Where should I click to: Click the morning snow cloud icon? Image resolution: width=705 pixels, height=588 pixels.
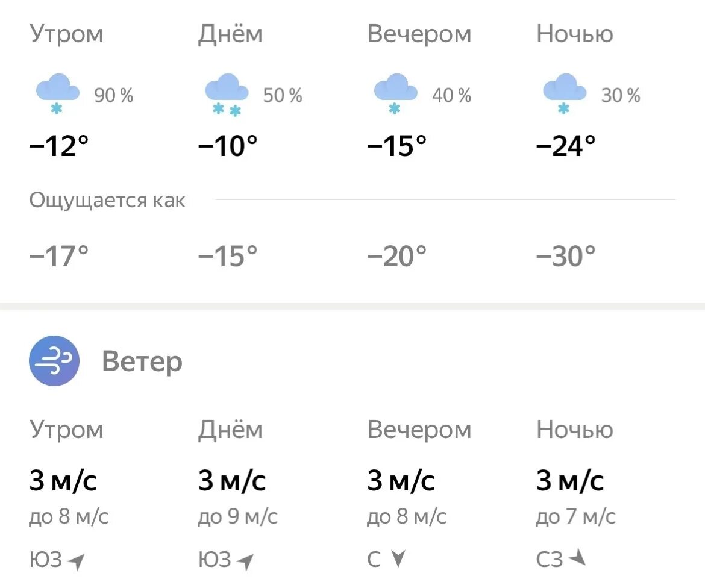(58, 93)
